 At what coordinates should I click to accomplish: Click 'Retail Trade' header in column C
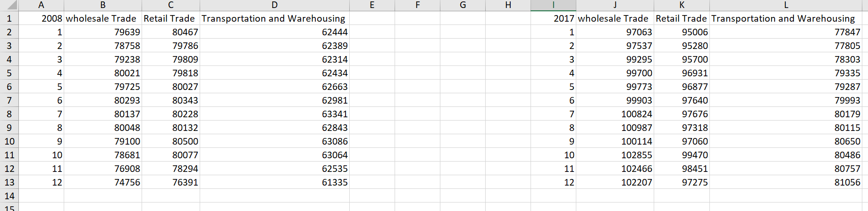click(171, 18)
